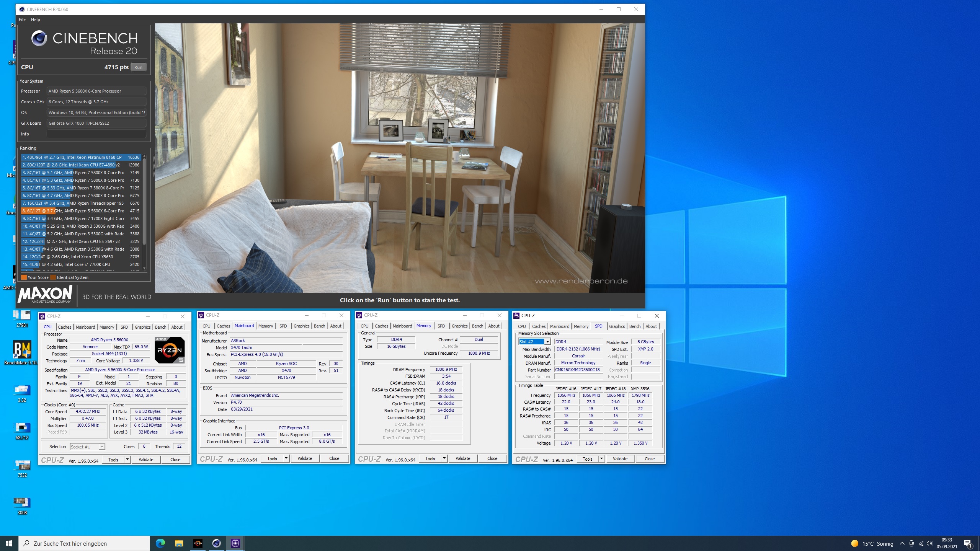The width and height of the screenshot is (980, 551).
Task: Expand the Tools dropdown arrow in the CPU-Z window showing the Mainboard tab
Action: click(286, 458)
